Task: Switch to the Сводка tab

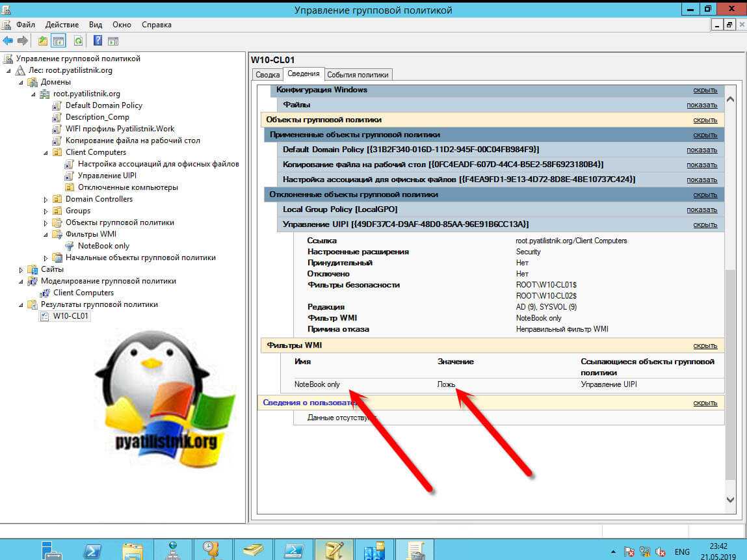Action: [267, 75]
